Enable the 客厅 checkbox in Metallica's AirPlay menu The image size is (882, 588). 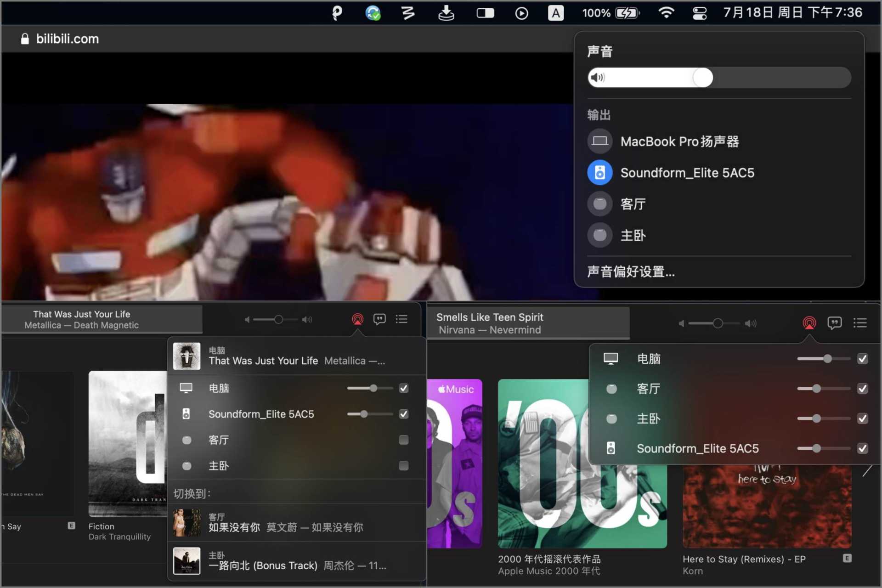[403, 440]
